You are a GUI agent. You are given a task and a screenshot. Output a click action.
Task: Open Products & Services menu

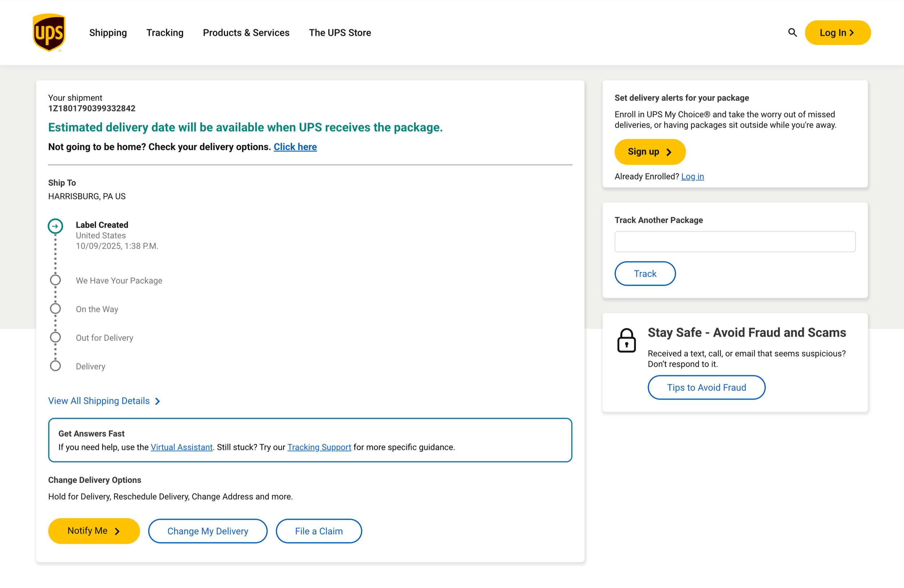click(246, 33)
